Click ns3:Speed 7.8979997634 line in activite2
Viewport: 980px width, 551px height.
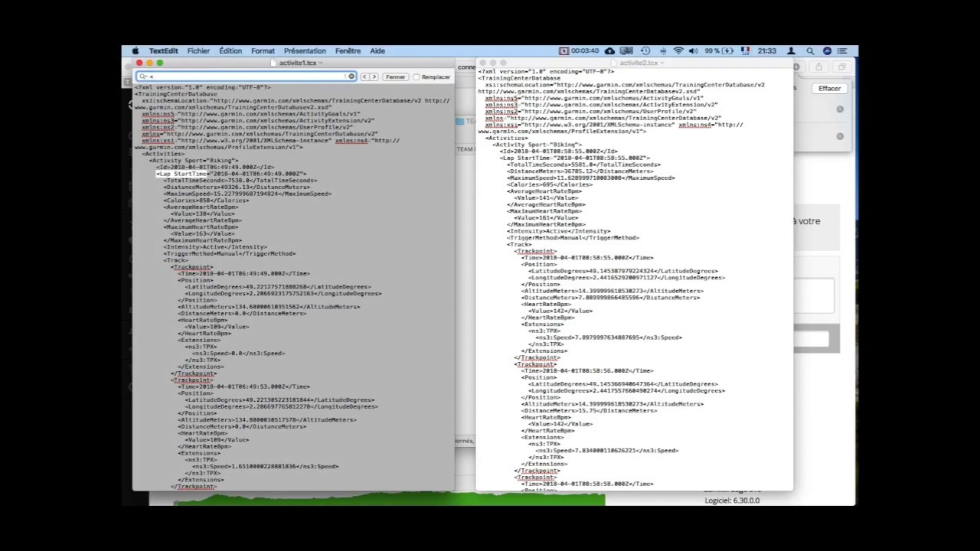(x=609, y=337)
